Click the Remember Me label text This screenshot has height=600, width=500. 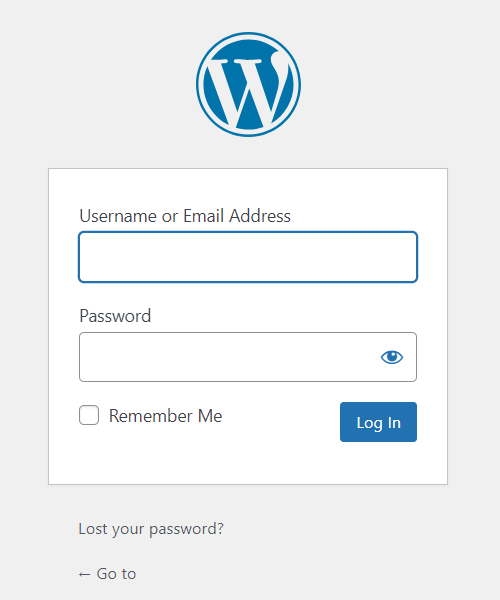coord(165,416)
